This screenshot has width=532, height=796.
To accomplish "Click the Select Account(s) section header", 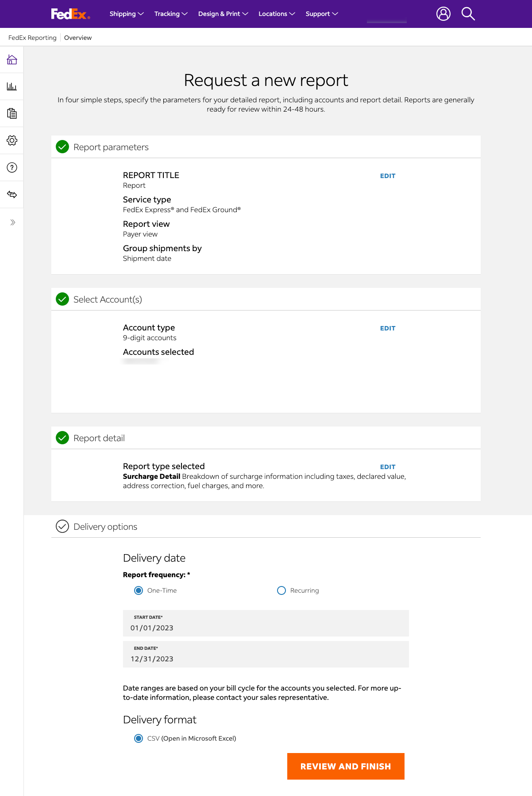I will click(x=266, y=299).
